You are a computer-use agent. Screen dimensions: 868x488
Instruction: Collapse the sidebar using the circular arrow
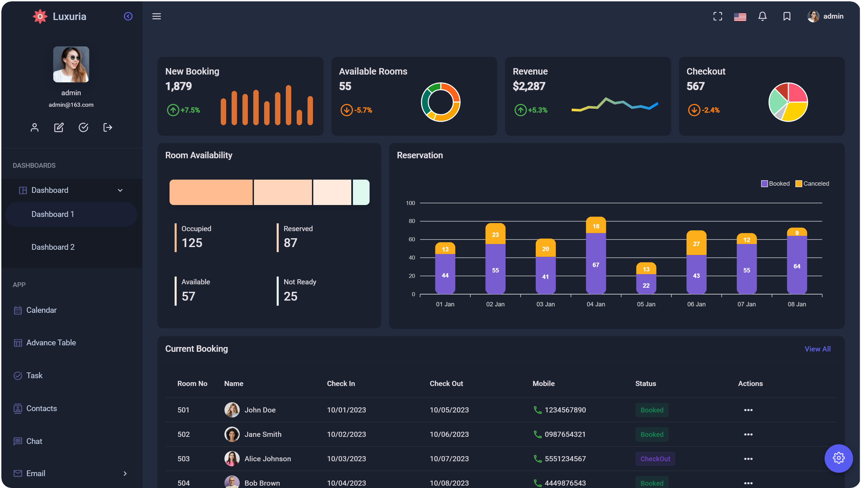[x=128, y=16]
